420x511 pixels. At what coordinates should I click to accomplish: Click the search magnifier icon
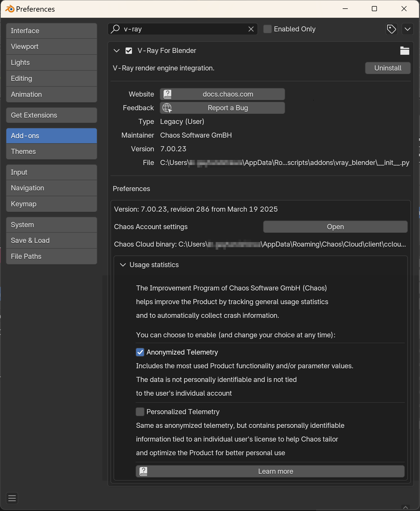115,29
